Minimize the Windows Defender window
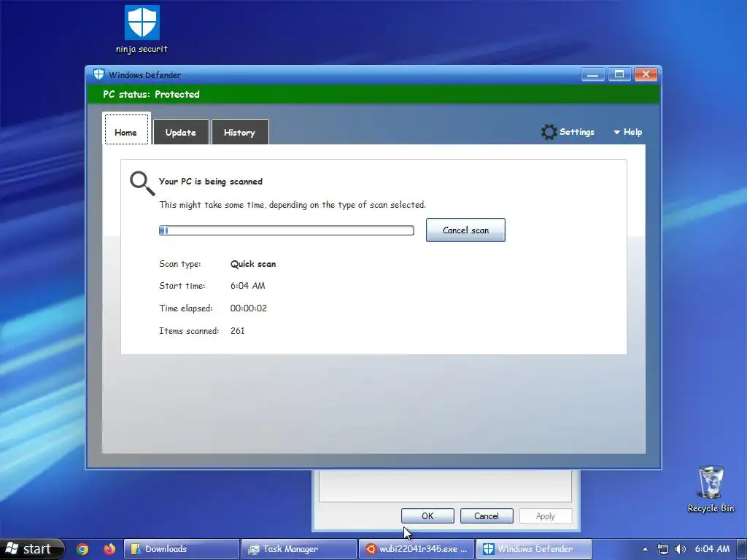The image size is (747, 560). point(592,74)
